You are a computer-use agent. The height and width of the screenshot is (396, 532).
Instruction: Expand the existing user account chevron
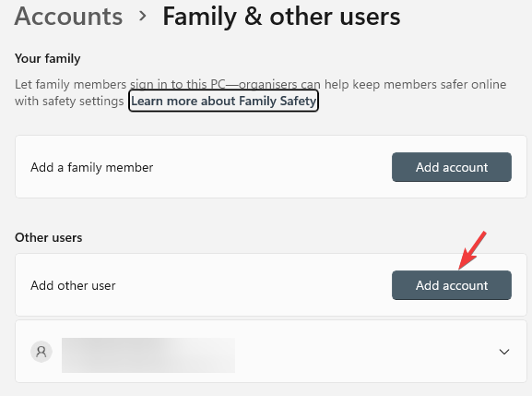[x=504, y=352]
